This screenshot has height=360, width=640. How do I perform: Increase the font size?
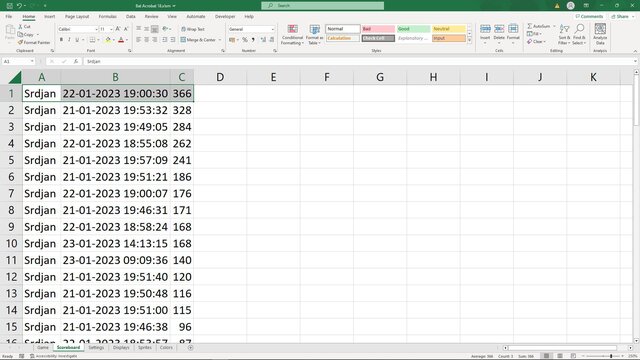click(x=118, y=29)
